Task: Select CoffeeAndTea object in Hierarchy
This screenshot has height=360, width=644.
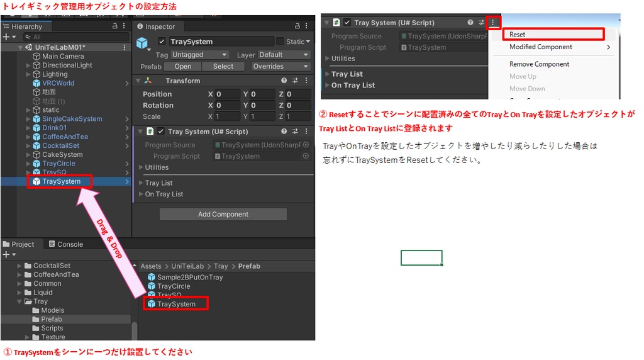Action: pyautogui.click(x=65, y=137)
